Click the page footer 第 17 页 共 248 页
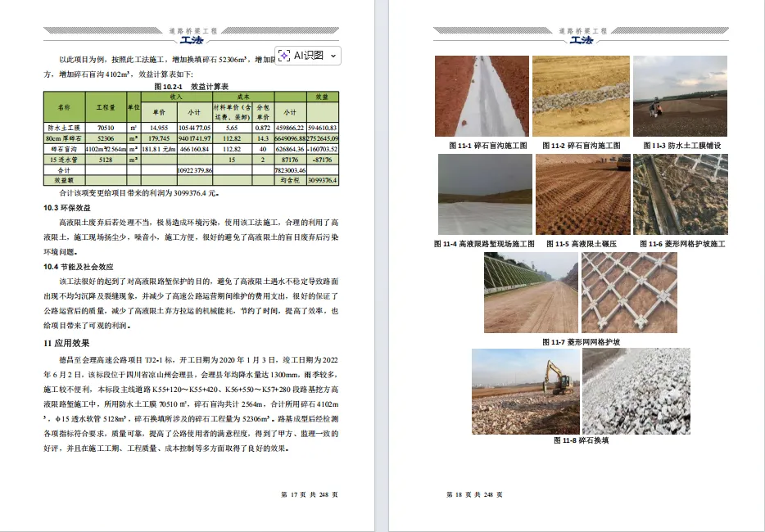The height and width of the screenshot is (532, 765). [x=310, y=494]
